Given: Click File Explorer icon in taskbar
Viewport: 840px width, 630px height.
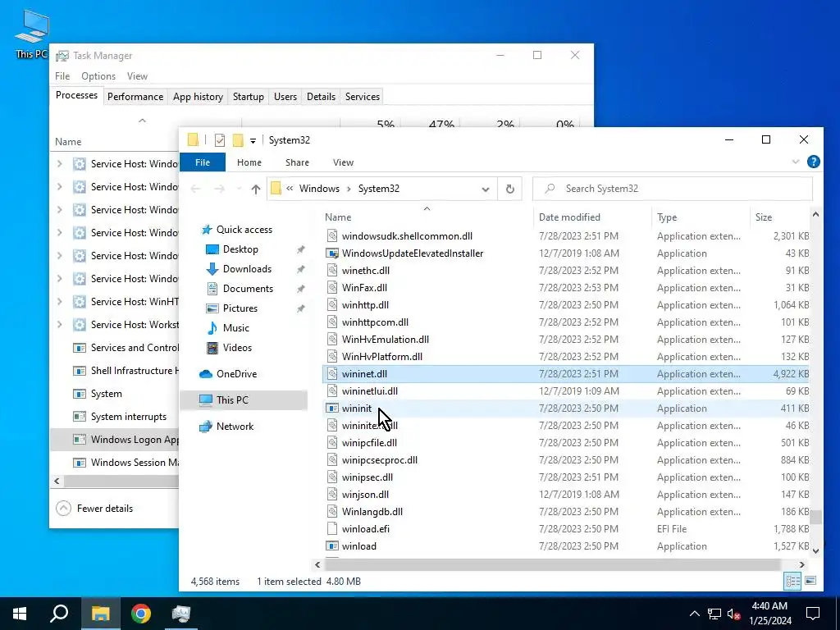Looking at the screenshot, I should tap(100, 614).
